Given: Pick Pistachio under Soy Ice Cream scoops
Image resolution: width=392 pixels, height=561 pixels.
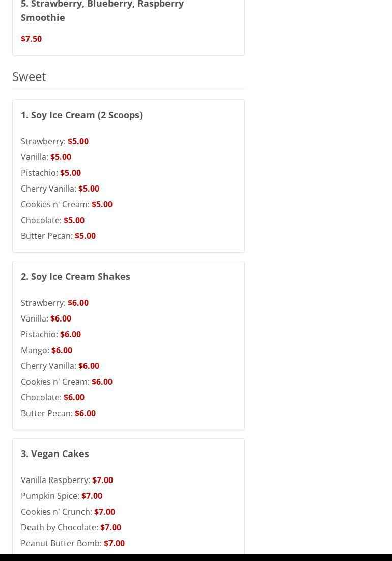Looking at the screenshot, I should pyautogui.click(x=50, y=173).
